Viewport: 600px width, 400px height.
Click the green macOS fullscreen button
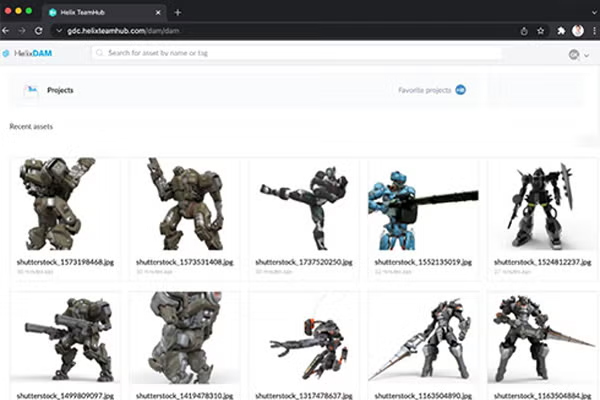point(29,11)
